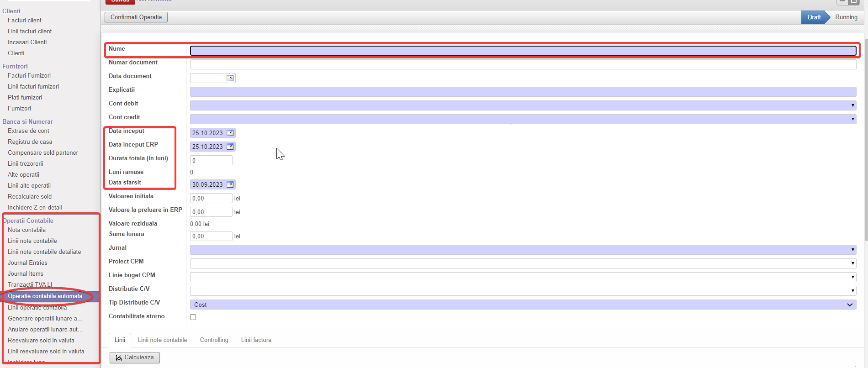Toggle the Contabilitate storno checkbox
The image size is (868, 368).
193,317
